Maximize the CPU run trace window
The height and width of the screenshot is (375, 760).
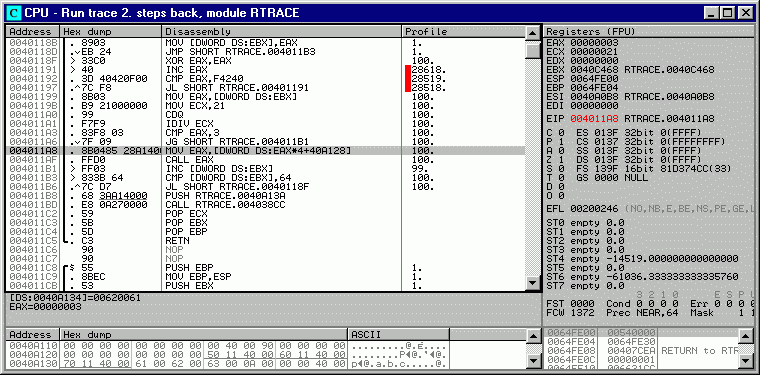click(x=728, y=13)
